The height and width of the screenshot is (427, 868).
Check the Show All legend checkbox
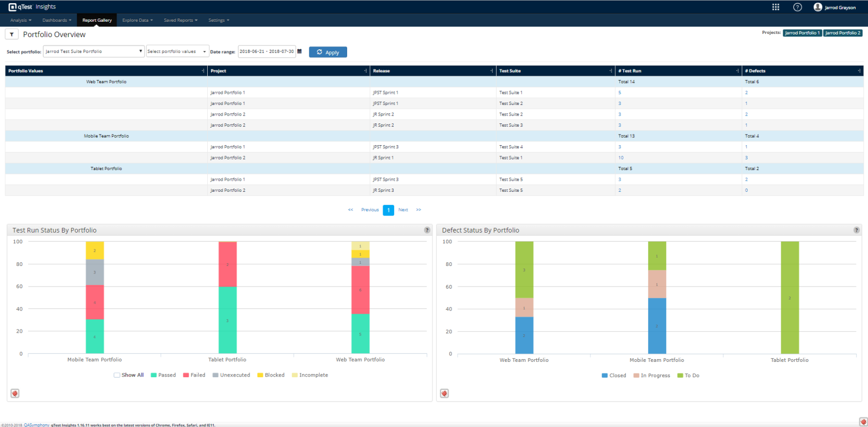(x=117, y=375)
